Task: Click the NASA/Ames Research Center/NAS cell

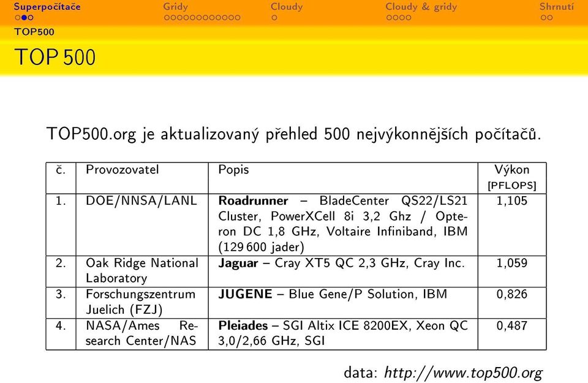Action: (141, 333)
